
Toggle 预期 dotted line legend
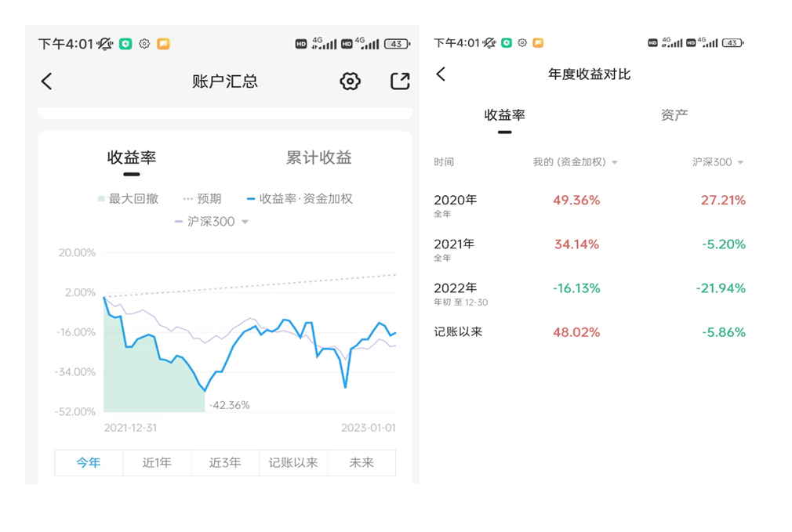pyautogui.click(x=202, y=199)
